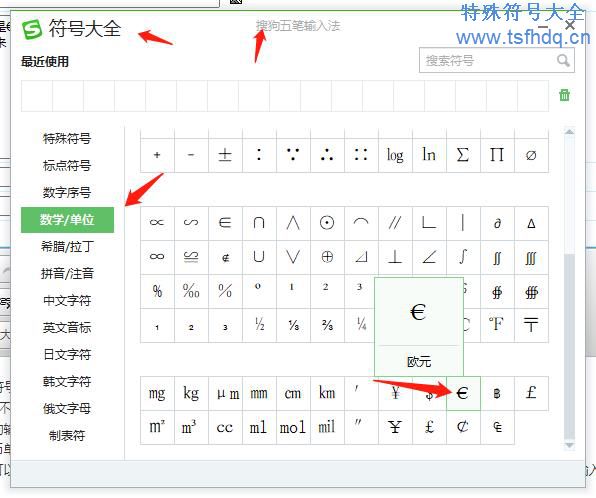Select the circled plus symbol

tap(327, 257)
